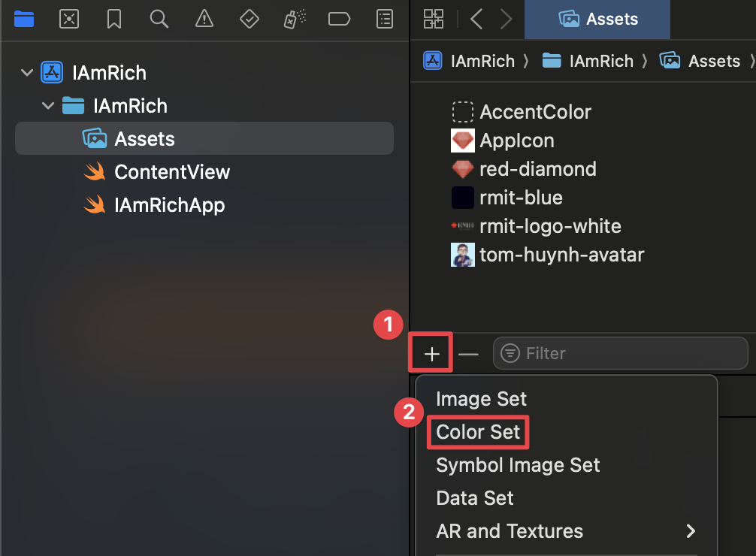Click the Search navigator magnifying glass icon

159,19
